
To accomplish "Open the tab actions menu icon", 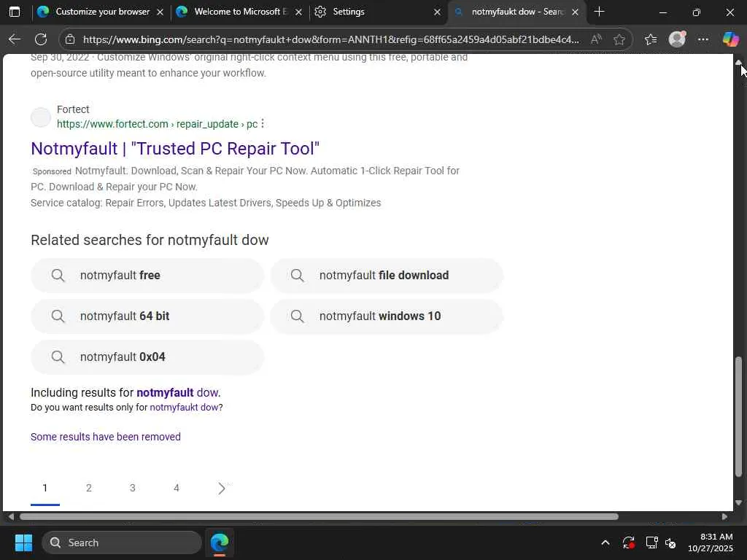I will click(x=15, y=12).
